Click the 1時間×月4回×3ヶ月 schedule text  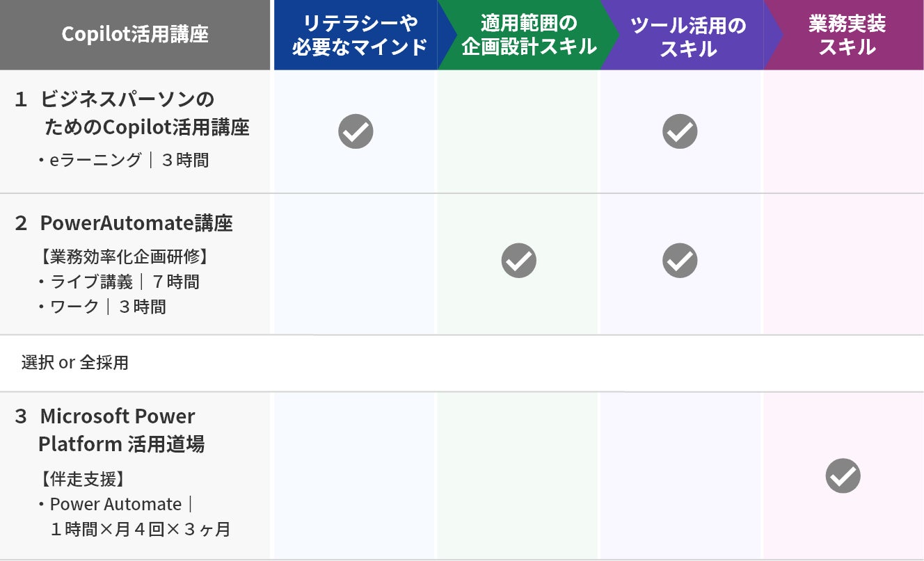139,529
